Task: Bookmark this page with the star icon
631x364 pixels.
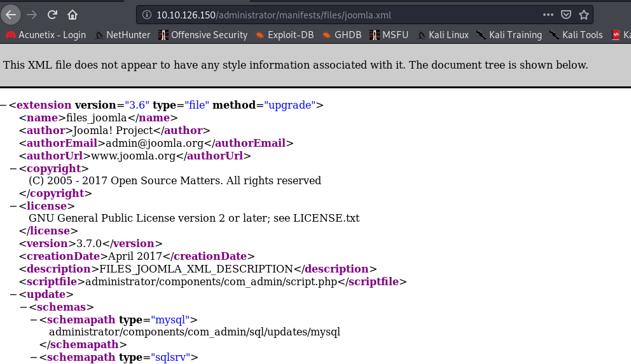Action: [x=584, y=15]
